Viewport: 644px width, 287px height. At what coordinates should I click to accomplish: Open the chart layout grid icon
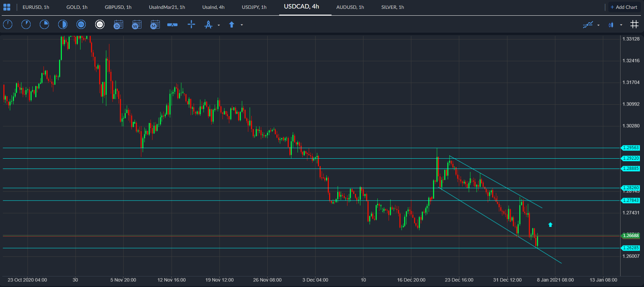(x=7, y=7)
